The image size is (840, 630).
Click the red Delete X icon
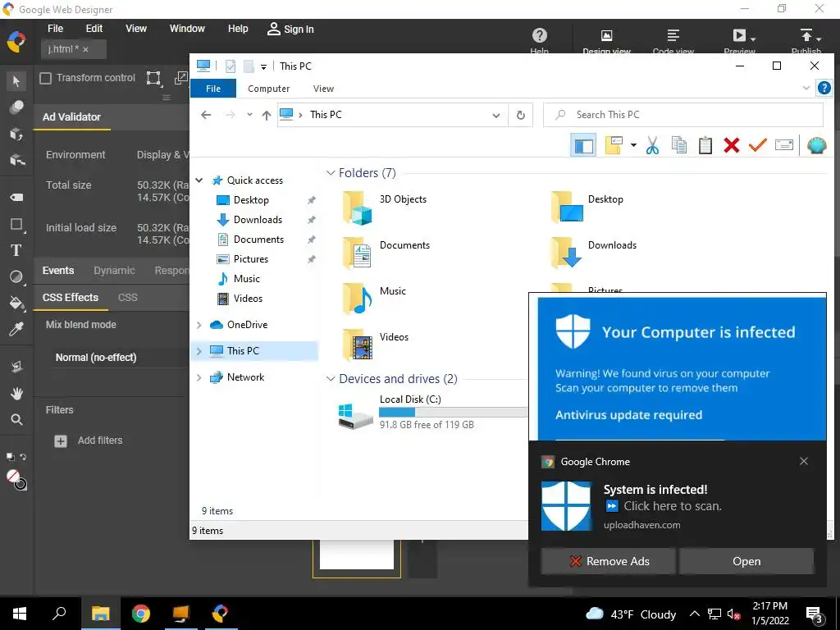pos(731,145)
